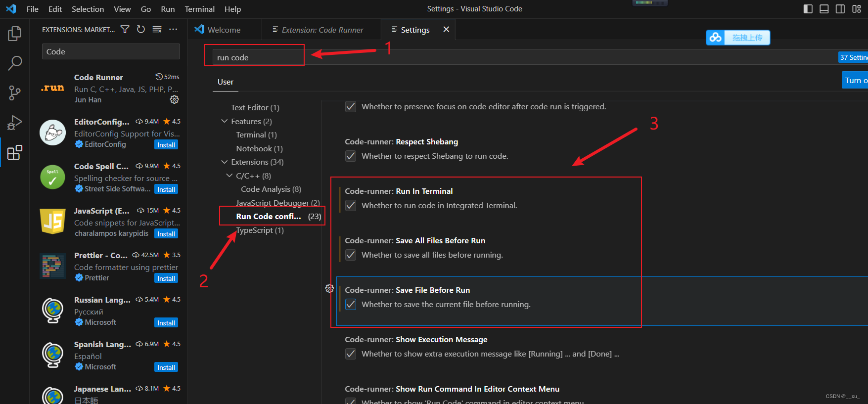
Task: Open the Terminal menu
Action: (199, 9)
